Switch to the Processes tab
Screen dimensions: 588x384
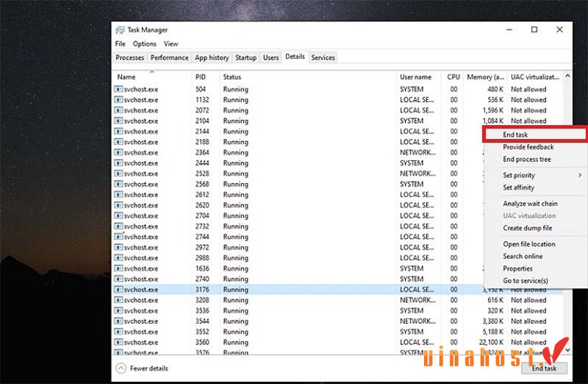[130, 57]
